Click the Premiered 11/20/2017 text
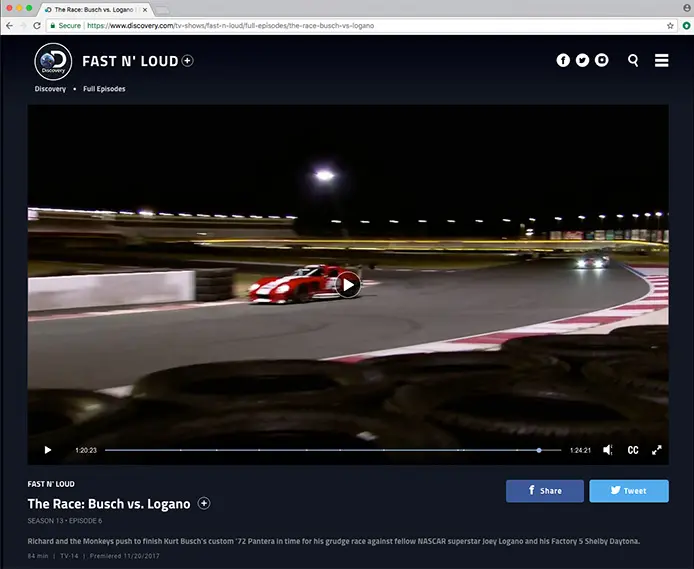Viewport: 694px width, 569px height. (125, 556)
